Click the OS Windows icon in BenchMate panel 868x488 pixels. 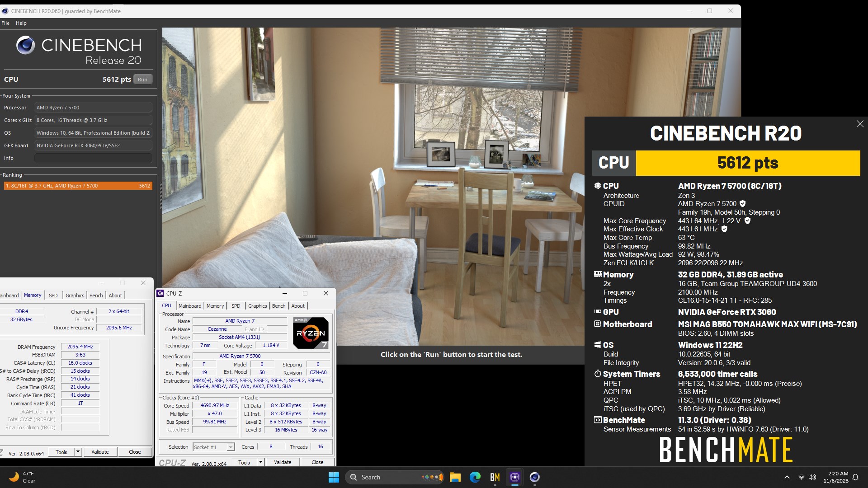597,345
